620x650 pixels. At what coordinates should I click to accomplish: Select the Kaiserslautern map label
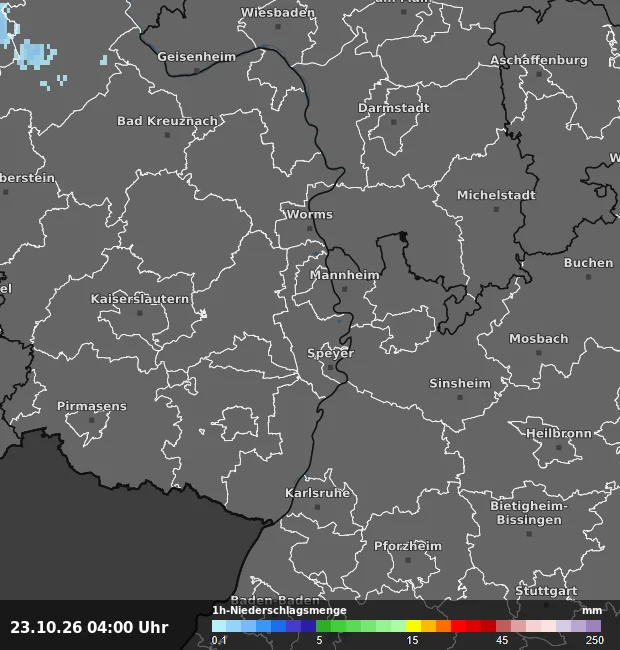click(140, 299)
